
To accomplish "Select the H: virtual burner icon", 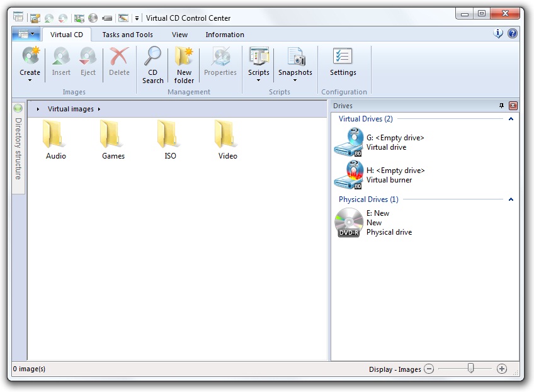I will pos(348,175).
